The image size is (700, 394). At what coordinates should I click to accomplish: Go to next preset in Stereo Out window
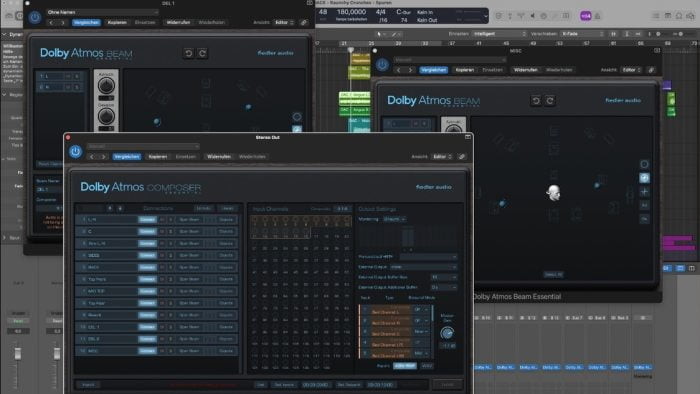pyautogui.click(x=103, y=157)
